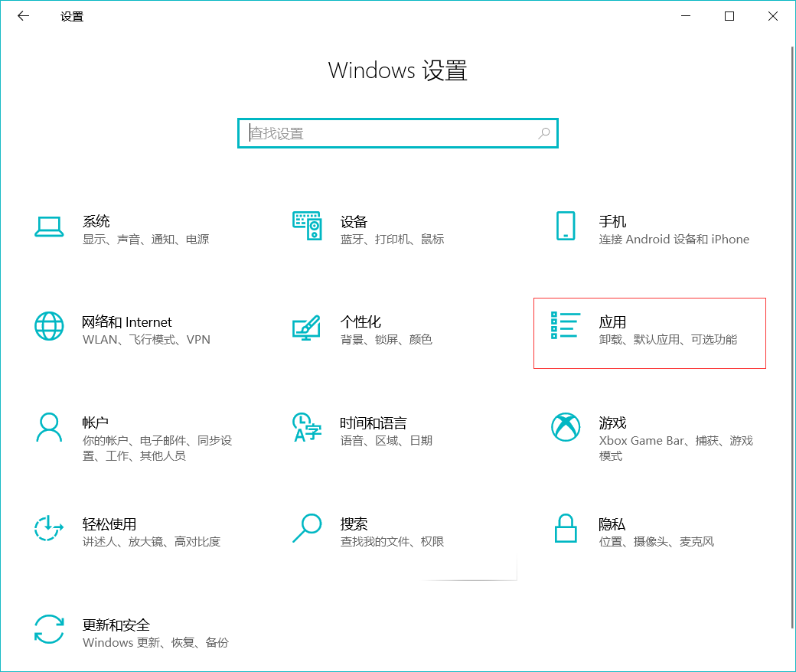Image resolution: width=796 pixels, height=672 pixels.
Task: Open the 网络和 Internet globe icon
Action: (49, 326)
